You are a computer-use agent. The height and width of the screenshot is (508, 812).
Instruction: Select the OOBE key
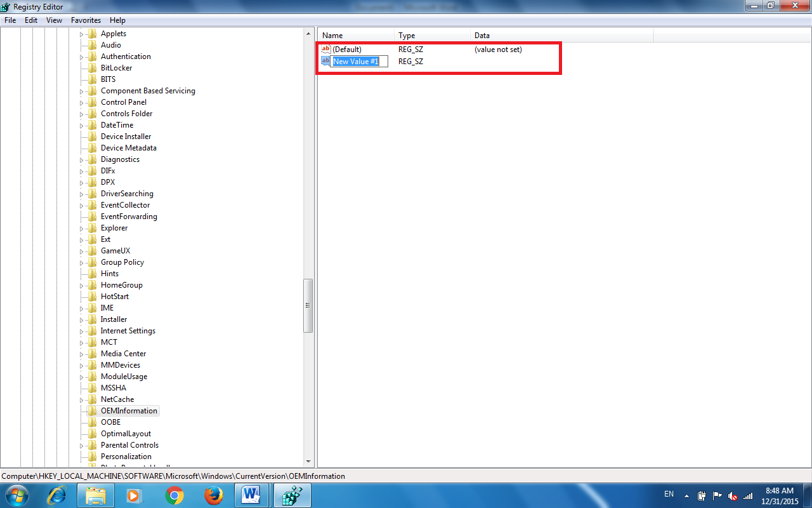110,422
